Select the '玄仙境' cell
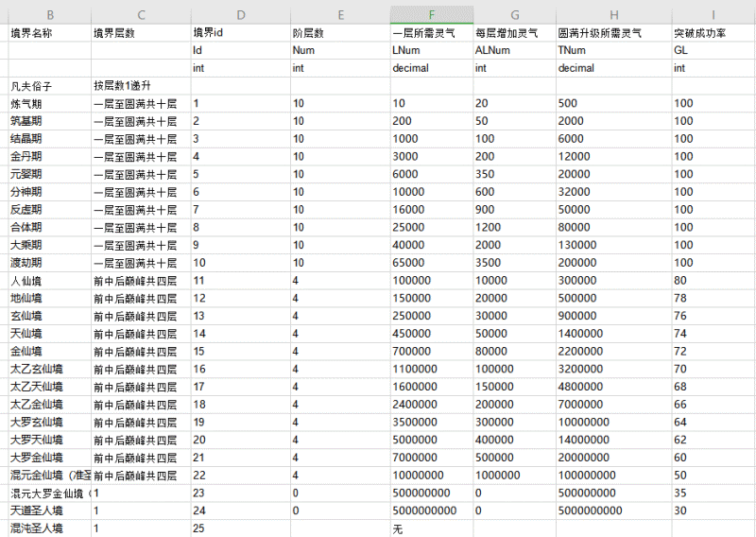Screen dimensions: 756x537 pyautogui.click(x=50, y=316)
